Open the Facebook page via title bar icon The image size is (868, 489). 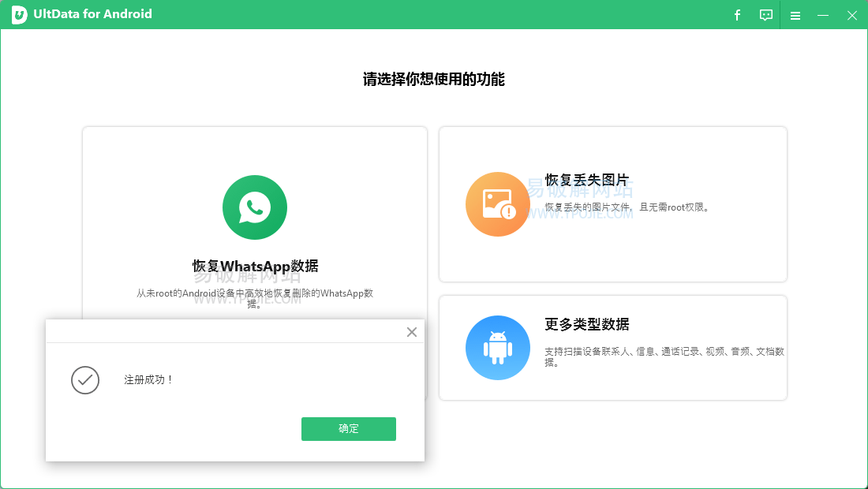[x=737, y=15]
